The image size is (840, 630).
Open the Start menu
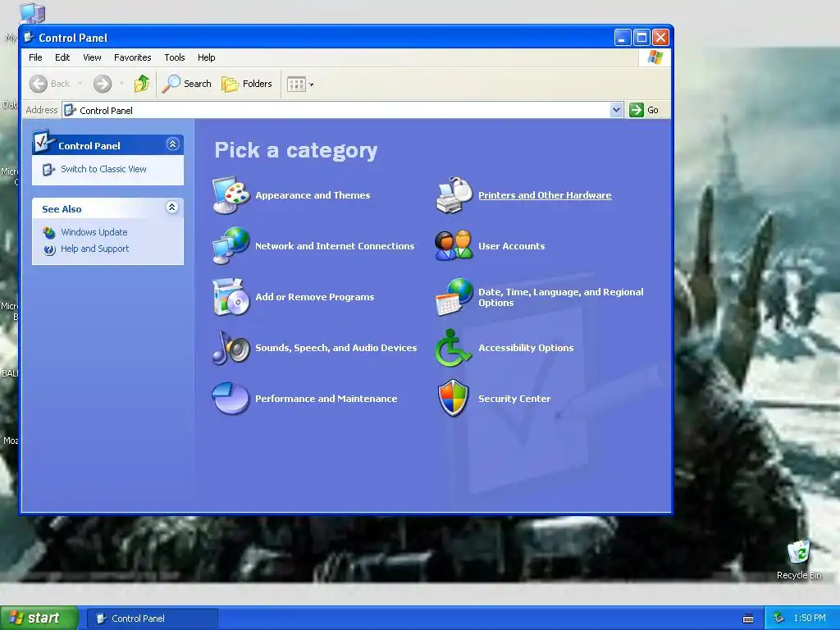point(39,618)
